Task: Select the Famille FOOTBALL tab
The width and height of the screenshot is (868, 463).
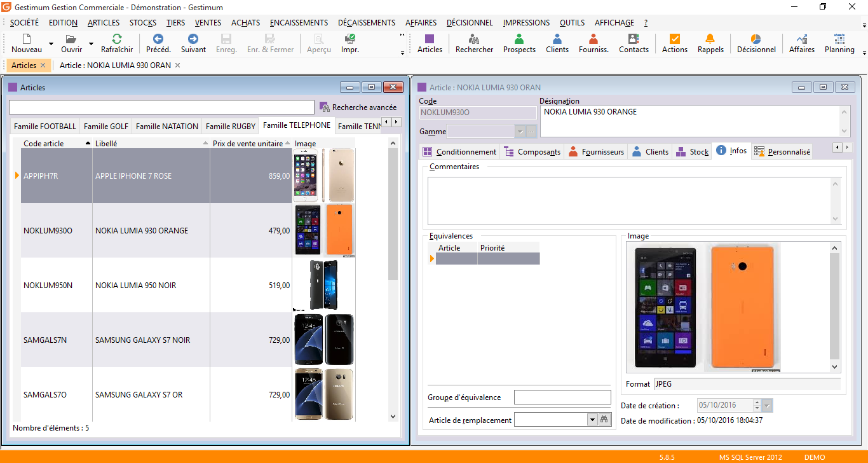Action: [x=45, y=126]
